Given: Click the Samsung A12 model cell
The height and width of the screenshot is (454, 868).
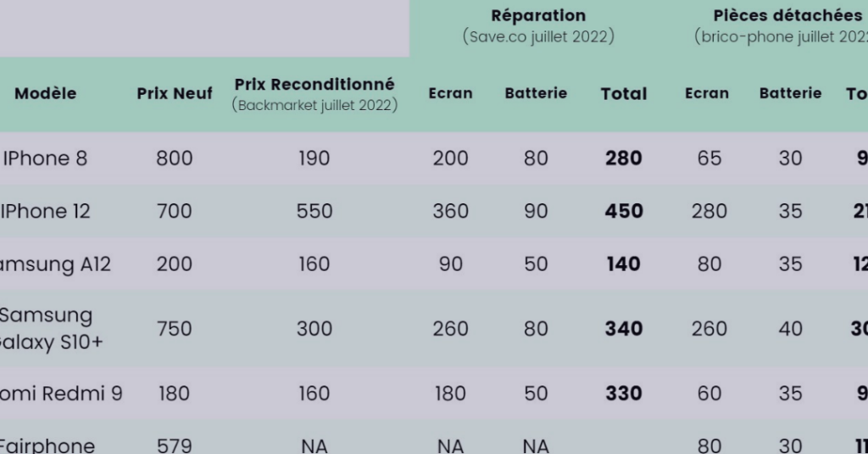Looking at the screenshot, I should 55,264.
